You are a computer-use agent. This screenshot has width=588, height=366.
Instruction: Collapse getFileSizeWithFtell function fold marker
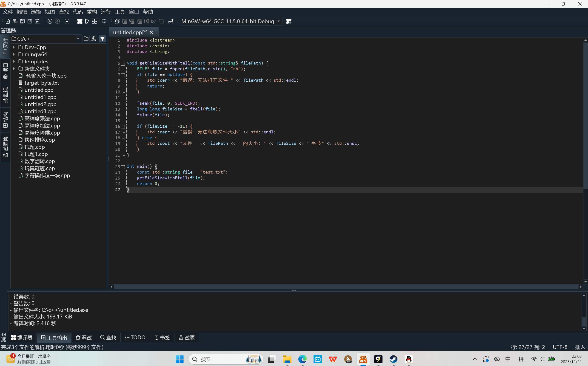(123, 63)
